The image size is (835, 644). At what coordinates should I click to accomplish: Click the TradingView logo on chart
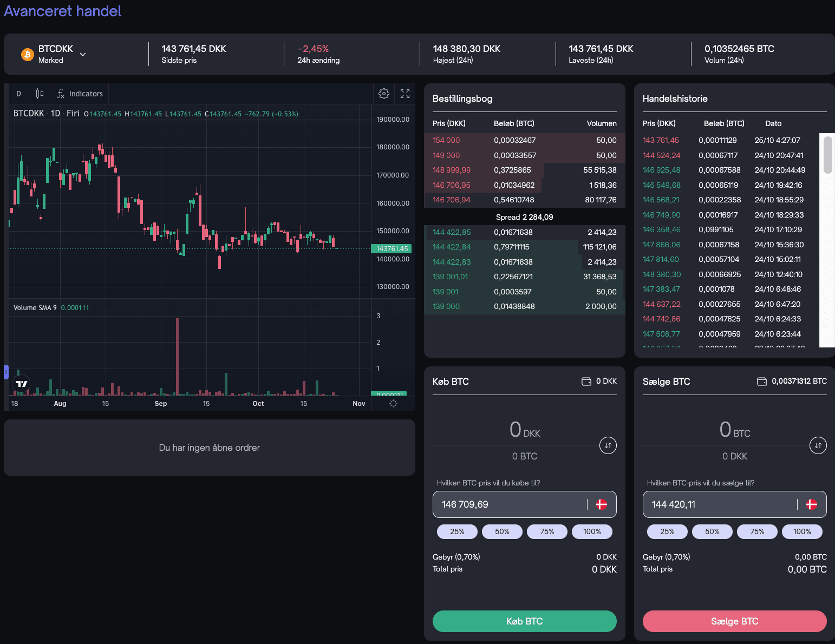[x=22, y=384]
